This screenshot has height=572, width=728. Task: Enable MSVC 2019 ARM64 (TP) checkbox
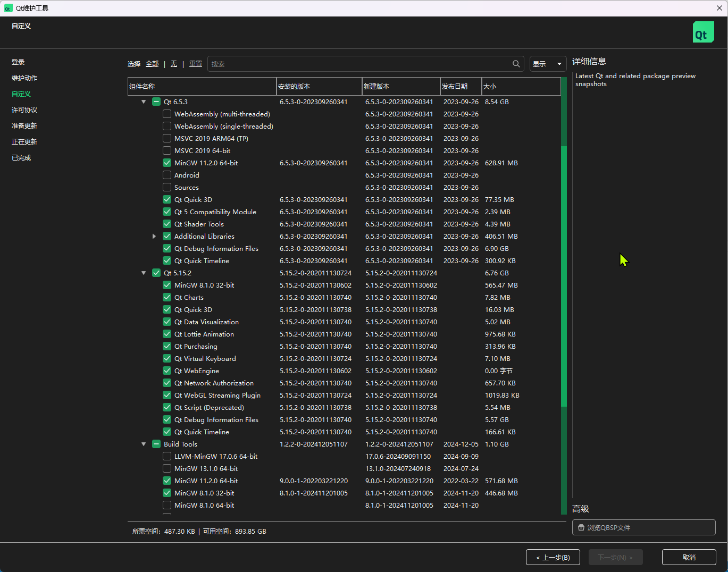point(167,138)
